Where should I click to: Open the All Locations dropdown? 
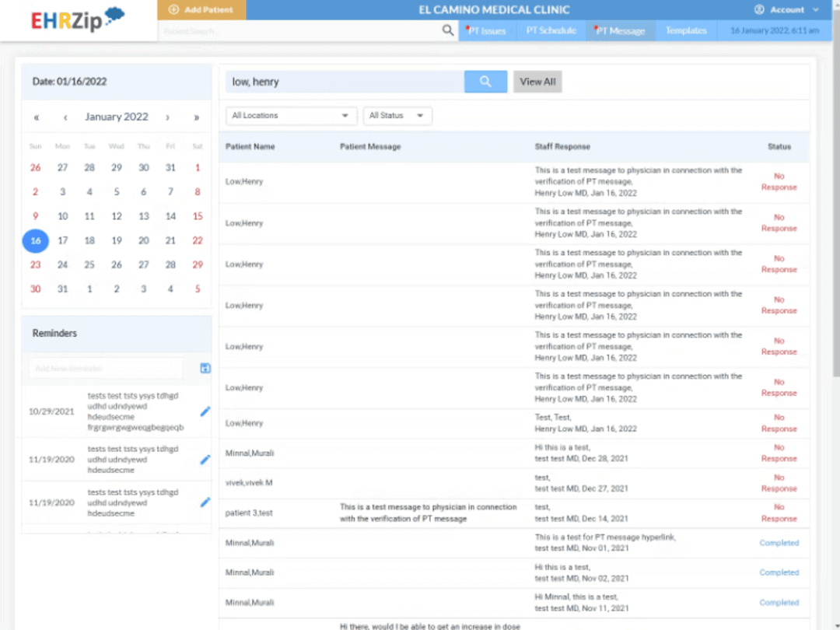[290, 115]
